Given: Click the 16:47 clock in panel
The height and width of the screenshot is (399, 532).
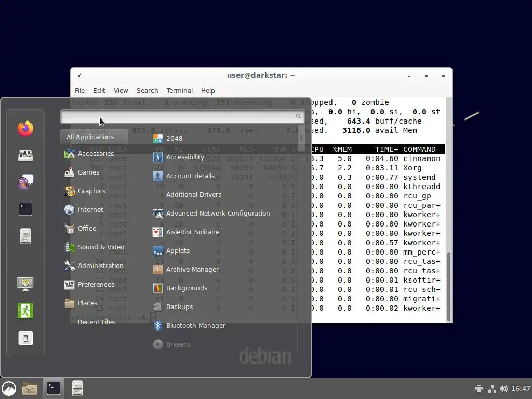Looking at the screenshot, I should (x=521, y=389).
